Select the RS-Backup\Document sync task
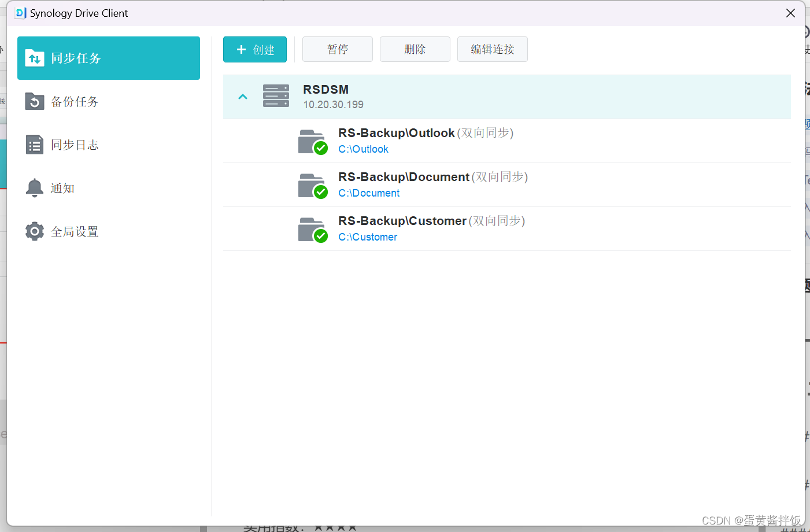 click(x=507, y=185)
